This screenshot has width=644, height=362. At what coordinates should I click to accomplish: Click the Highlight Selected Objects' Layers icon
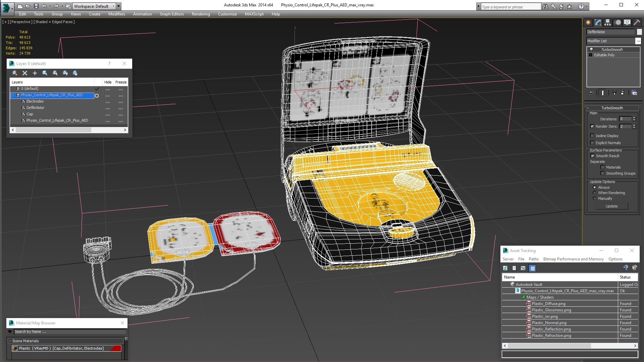55,73
